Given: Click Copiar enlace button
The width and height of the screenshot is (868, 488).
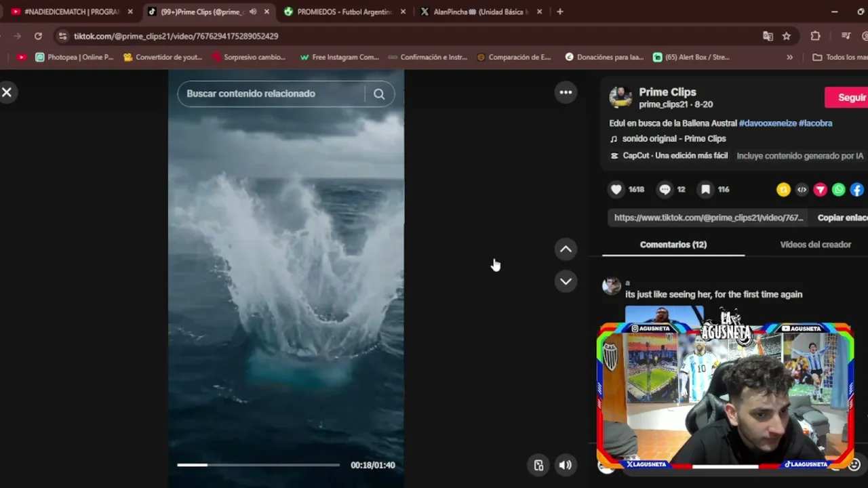Looking at the screenshot, I should click(842, 218).
